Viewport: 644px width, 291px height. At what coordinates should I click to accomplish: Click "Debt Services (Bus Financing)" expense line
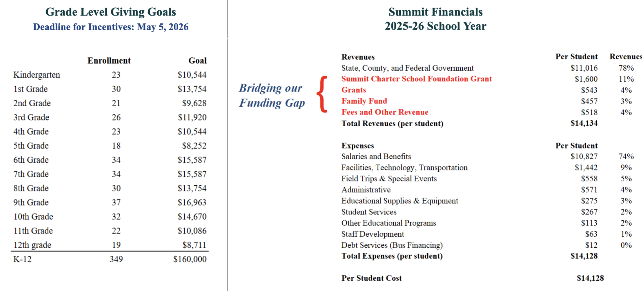(x=392, y=245)
